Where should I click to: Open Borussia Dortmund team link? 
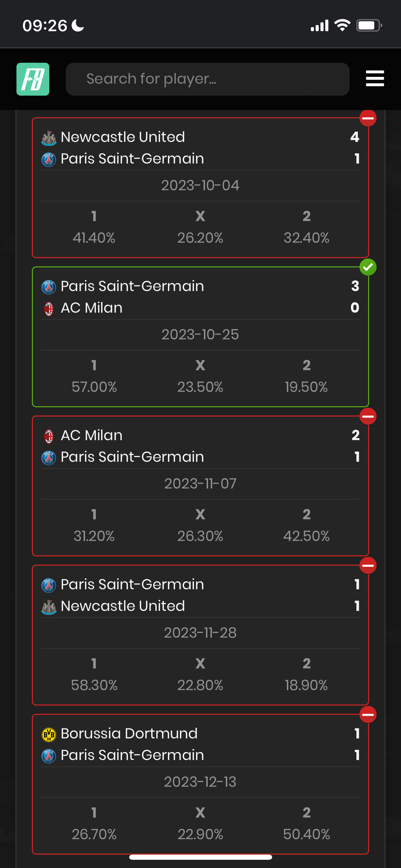point(129,734)
